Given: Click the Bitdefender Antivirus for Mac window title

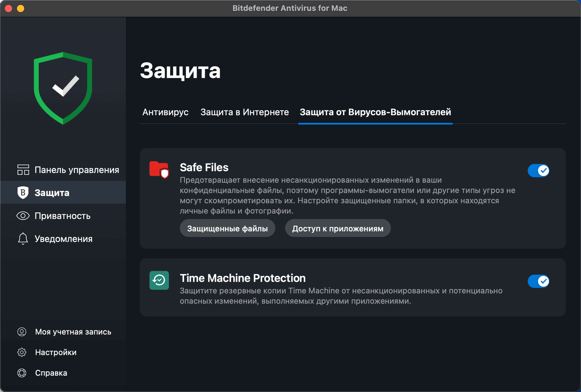Looking at the screenshot, I should (290, 8).
